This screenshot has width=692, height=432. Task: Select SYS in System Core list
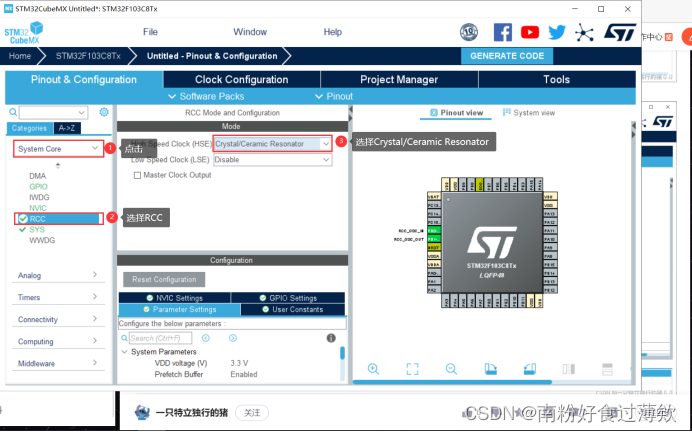[37, 230]
